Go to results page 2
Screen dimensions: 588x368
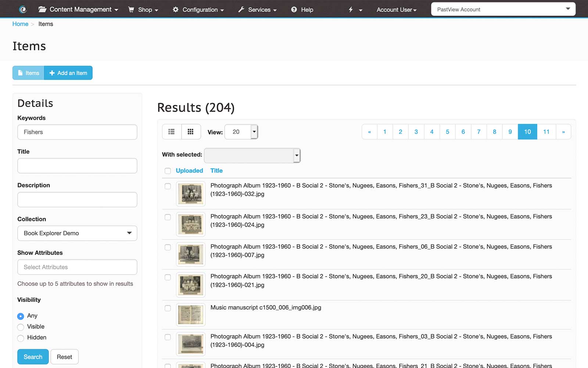401,132
